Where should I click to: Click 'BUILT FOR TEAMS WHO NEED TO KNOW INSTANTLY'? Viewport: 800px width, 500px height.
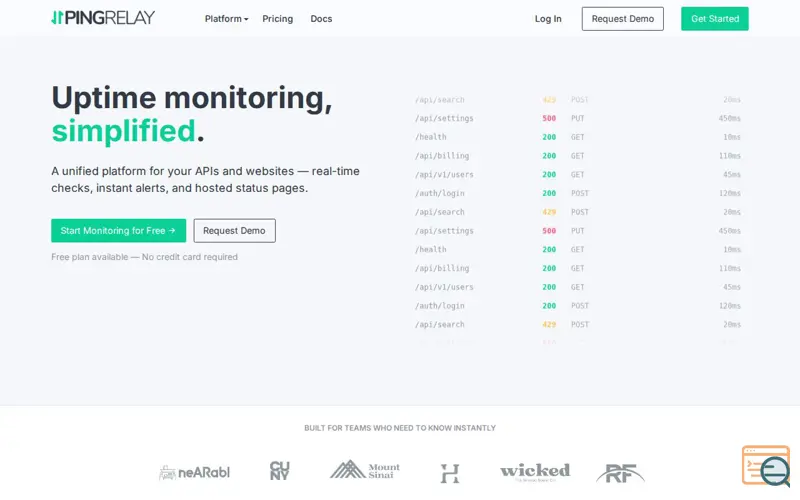coord(400,428)
